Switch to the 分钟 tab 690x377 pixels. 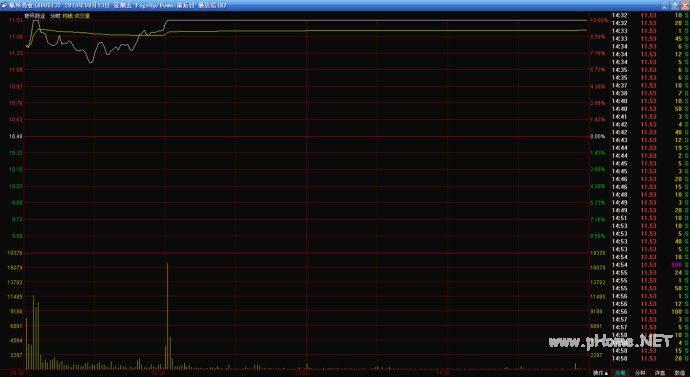click(x=640, y=373)
